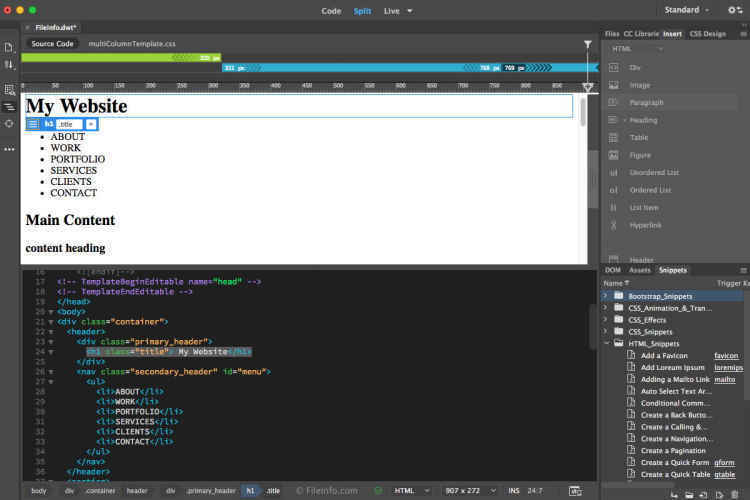750x500 pixels.
Task: Switch to Split view
Action: point(362,11)
